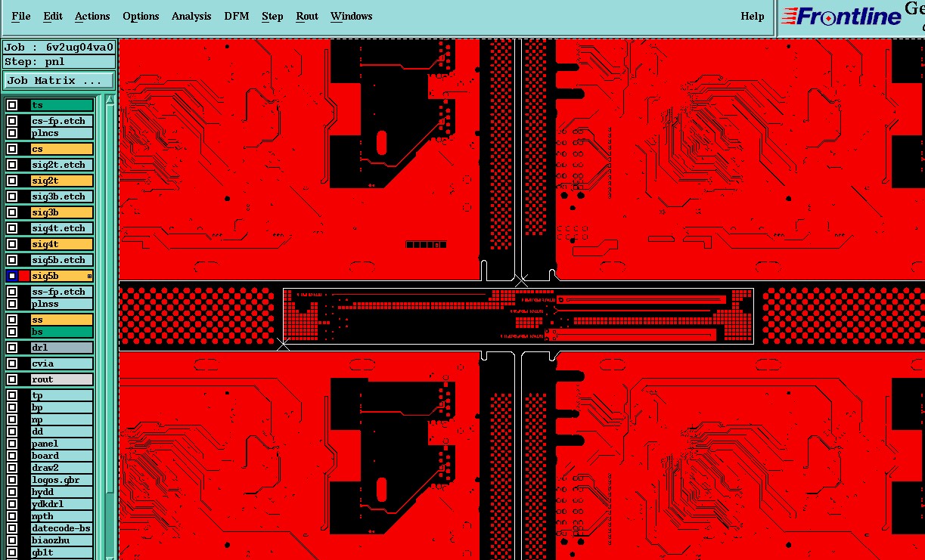The height and width of the screenshot is (560, 925).
Task: Toggle the sig4t layer checkbox
Action: click(12, 244)
